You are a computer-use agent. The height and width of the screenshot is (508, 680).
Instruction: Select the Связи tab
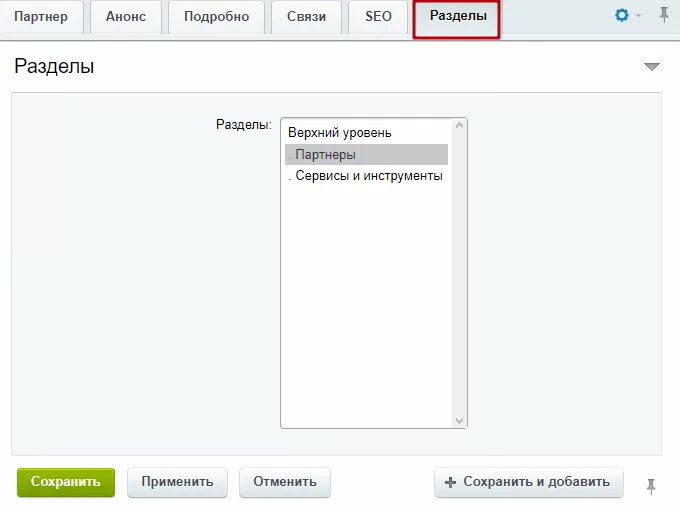[306, 17]
